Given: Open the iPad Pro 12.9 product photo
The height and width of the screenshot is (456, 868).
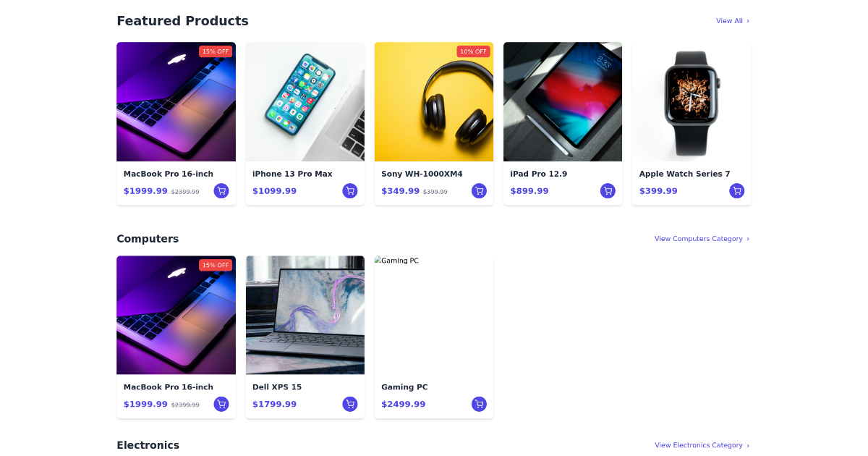Looking at the screenshot, I should (x=563, y=101).
